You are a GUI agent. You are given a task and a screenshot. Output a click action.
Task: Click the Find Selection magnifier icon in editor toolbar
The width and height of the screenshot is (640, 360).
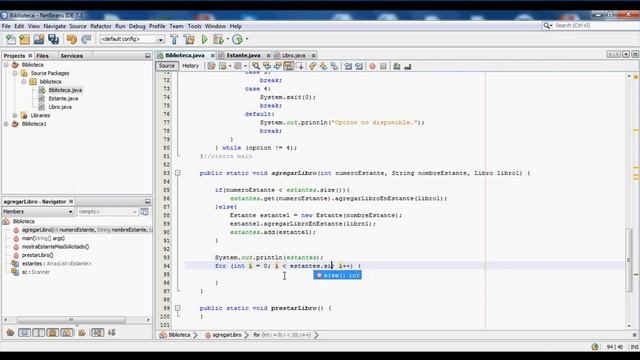click(x=256, y=66)
